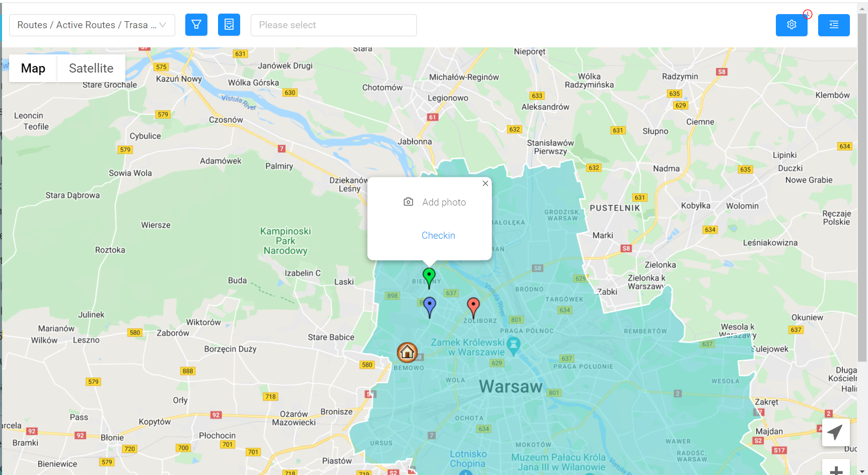Open the filter funnel button
868x475 pixels.
[196, 25]
